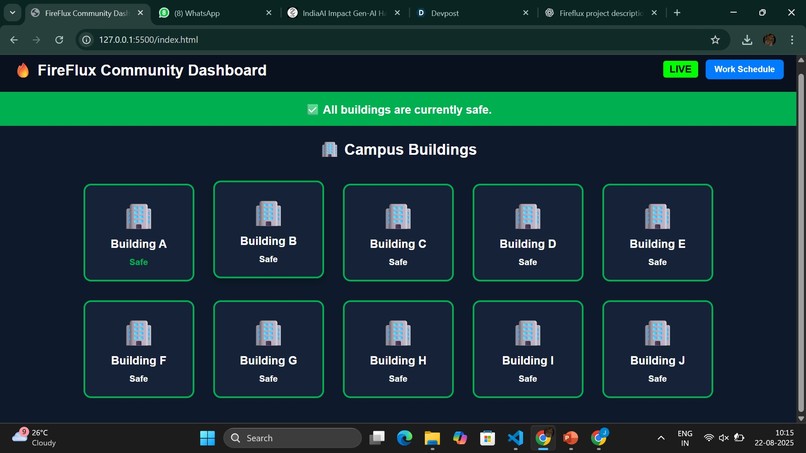The width and height of the screenshot is (806, 453).
Task: Reload the current page
Action: tap(59, 40)
